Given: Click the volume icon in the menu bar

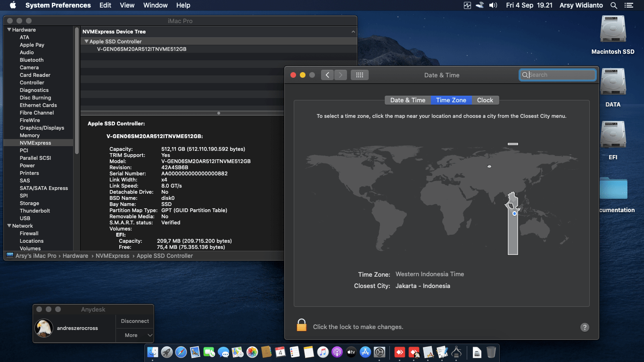Looking at the screenshot, I should pos(493,5).
